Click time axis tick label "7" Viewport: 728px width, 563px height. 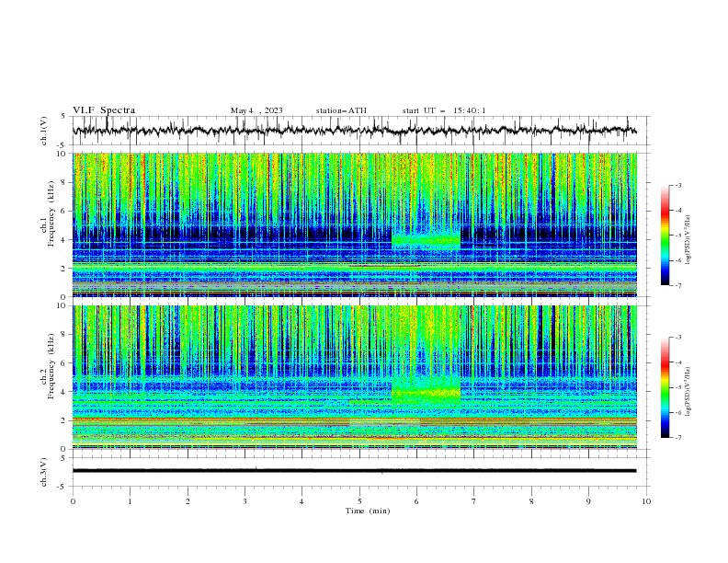coord(474,501)
